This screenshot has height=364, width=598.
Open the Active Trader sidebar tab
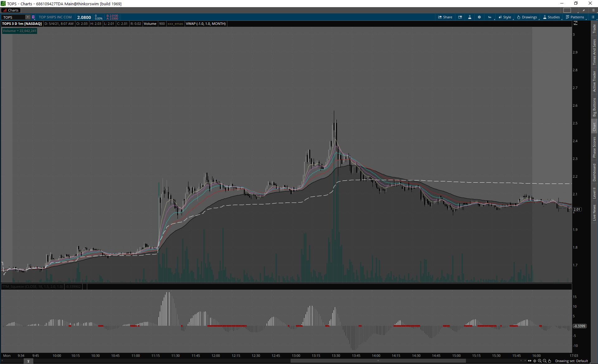(x=594, y=81)
